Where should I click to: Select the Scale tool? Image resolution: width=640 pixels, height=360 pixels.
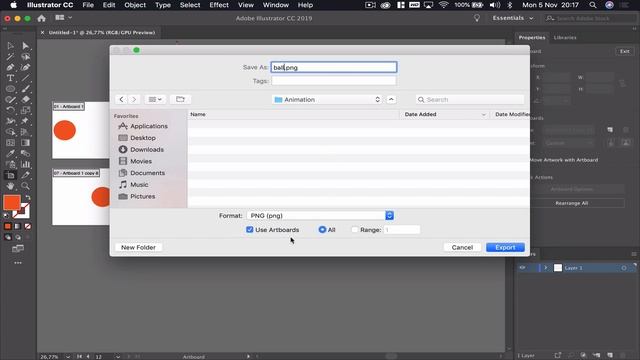pyautogui.click(x=25, y=110)
